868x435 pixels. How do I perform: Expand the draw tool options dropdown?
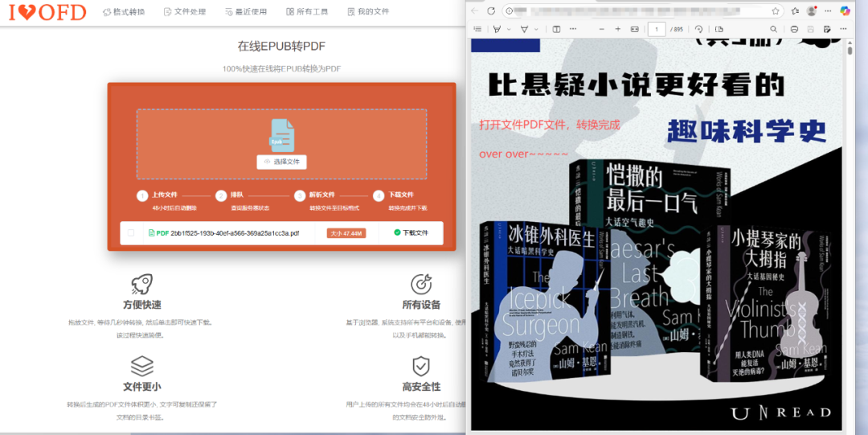coord(536,30)
